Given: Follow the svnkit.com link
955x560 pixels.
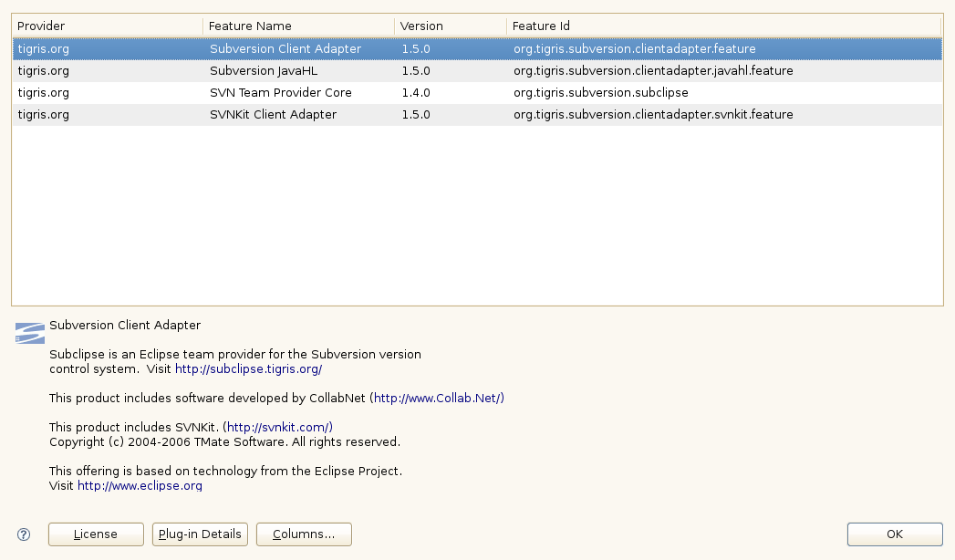Looking at the screenshot, I should (279, 428).
